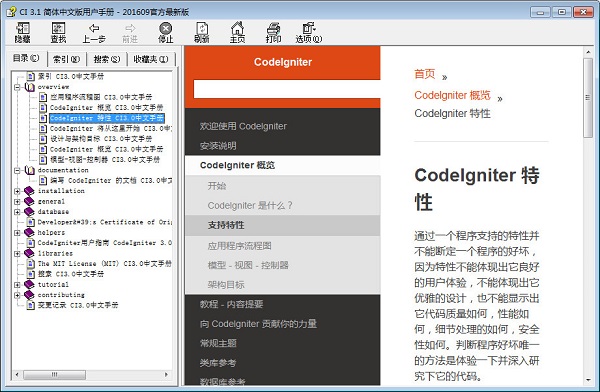Select 应用程序流程图 CI3.0中文手册 in tree
The width and height of the screenshot is (600, 392).
pos(101,97)
